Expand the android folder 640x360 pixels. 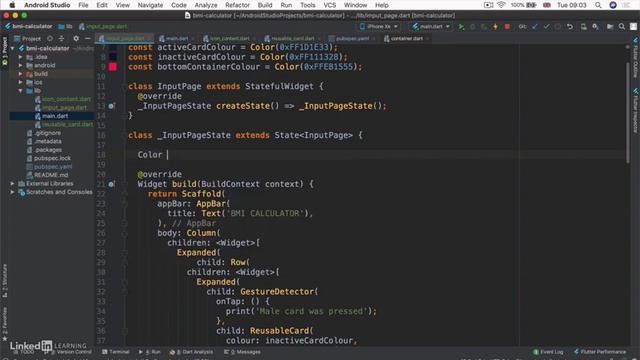click(x=20, y=65)
